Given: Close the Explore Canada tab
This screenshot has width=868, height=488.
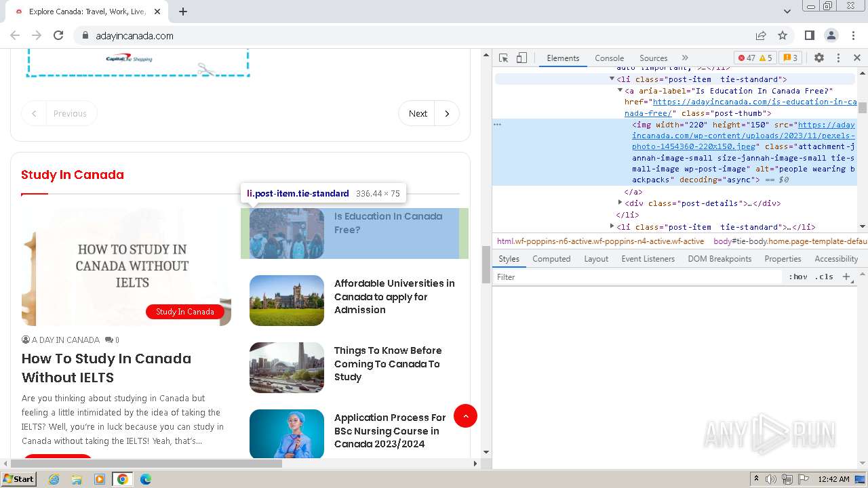Looking at the screenshot, I should 157,12.
